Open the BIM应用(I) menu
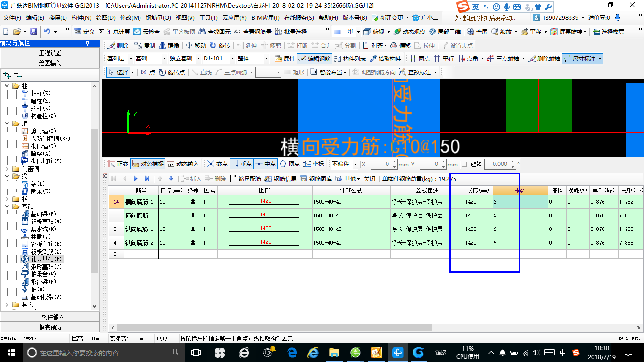 265,17
